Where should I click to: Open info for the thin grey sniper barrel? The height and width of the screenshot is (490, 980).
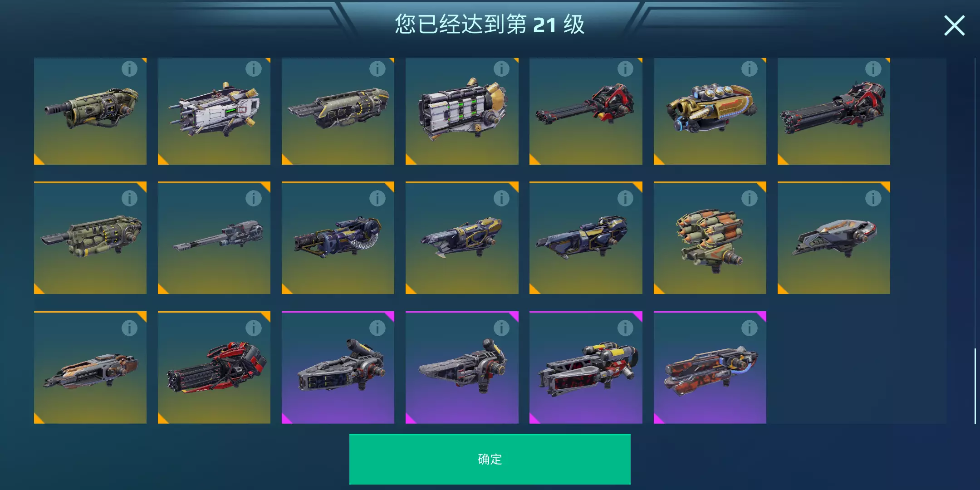[x=254, y=198]
